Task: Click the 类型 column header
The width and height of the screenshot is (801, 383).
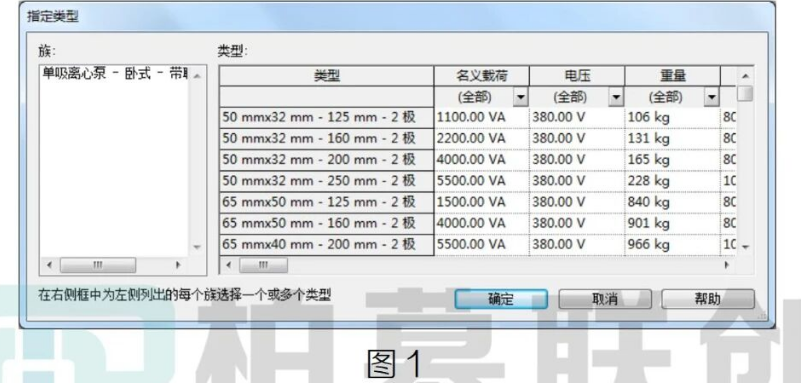Action: (327, 76)
